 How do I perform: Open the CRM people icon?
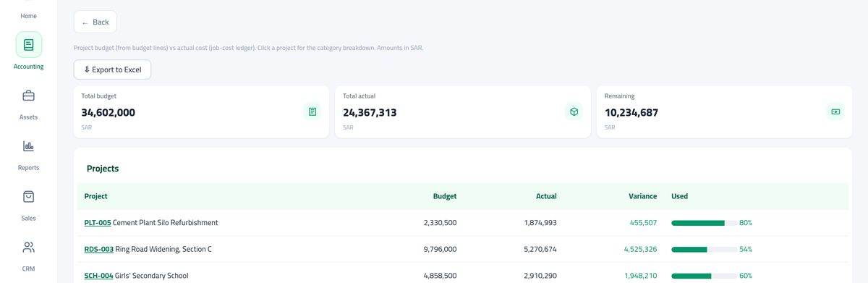(x=29, y=248)
